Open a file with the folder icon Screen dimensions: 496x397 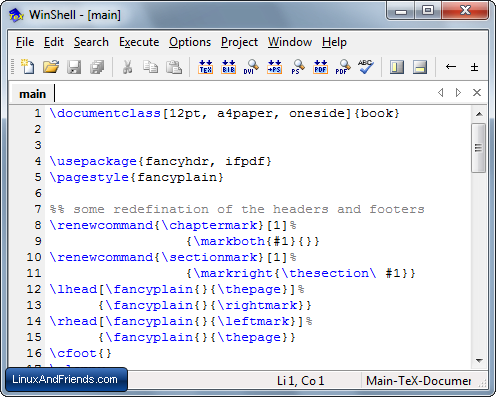[x=51, y=67]
